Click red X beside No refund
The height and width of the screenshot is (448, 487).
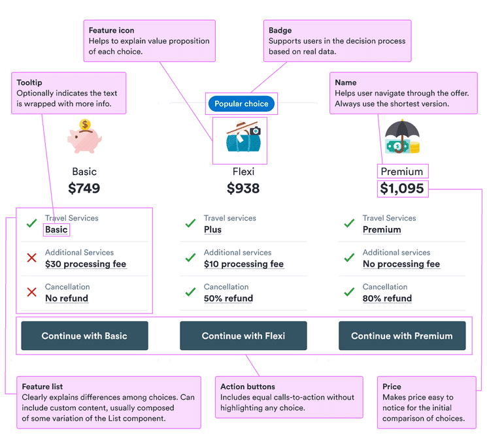pyautogui.click(x=31, y=293)
